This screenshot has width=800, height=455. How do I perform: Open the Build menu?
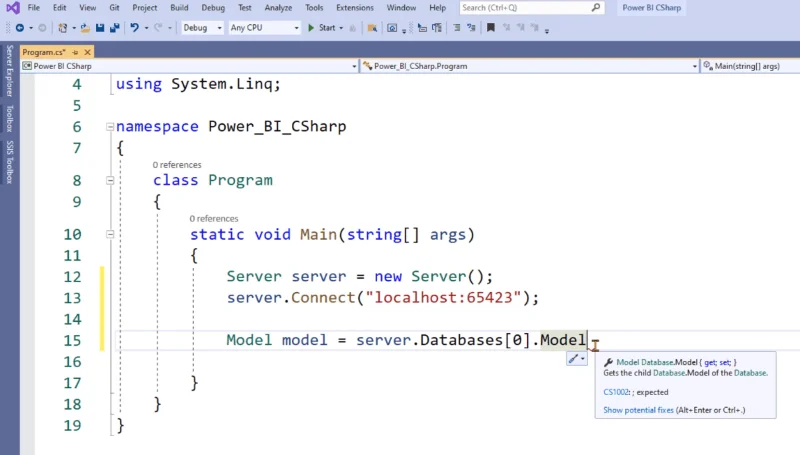tap(179, 8)
